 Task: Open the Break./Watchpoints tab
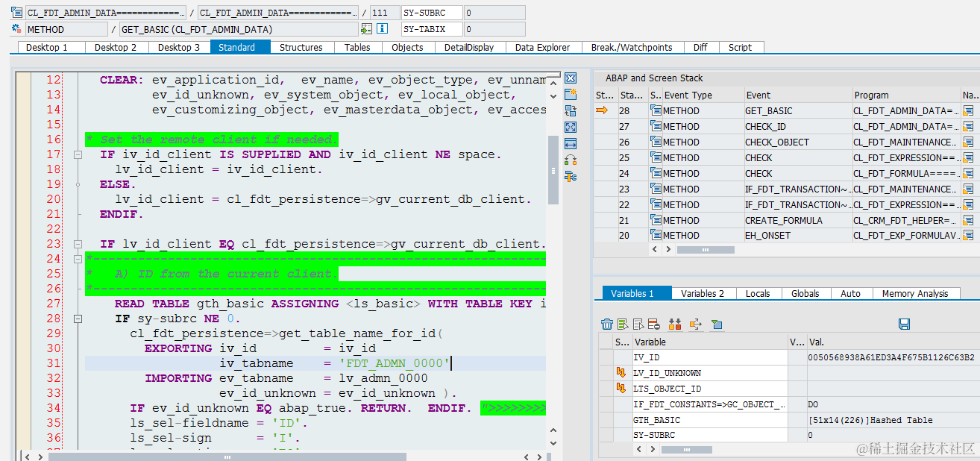pyautogui.click(x=632, y=47)
